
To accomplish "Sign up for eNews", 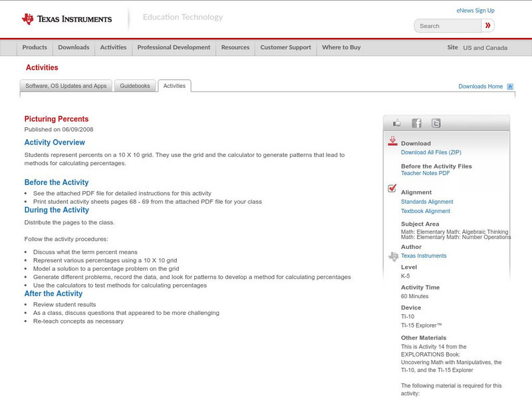I will tap(475, 9).
